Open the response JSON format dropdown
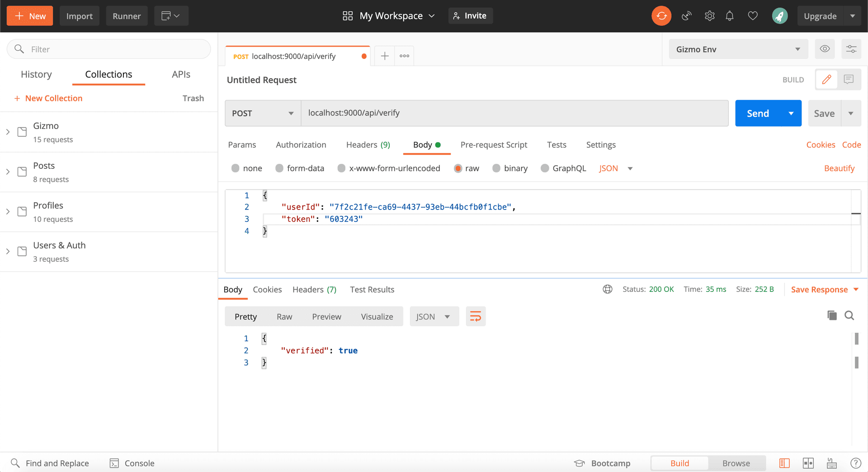Image resolution: width=868 pixels, height=472 pixels. 434,316
